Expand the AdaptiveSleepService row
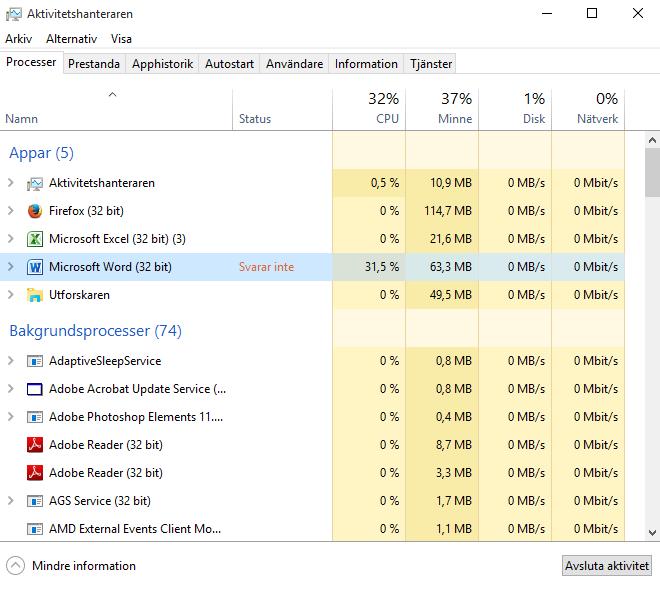 coord(11,361)
